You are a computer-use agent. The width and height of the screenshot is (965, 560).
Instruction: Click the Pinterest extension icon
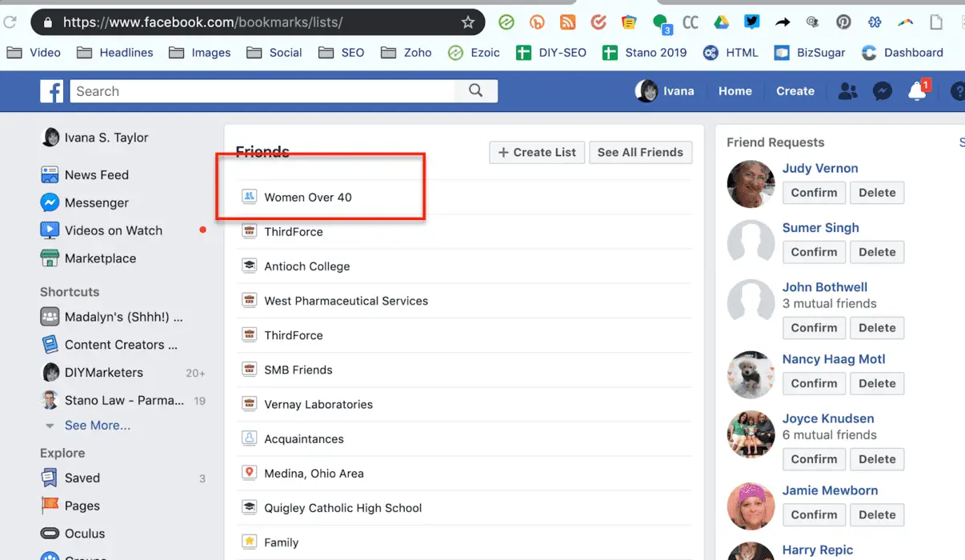click(843, 22)
